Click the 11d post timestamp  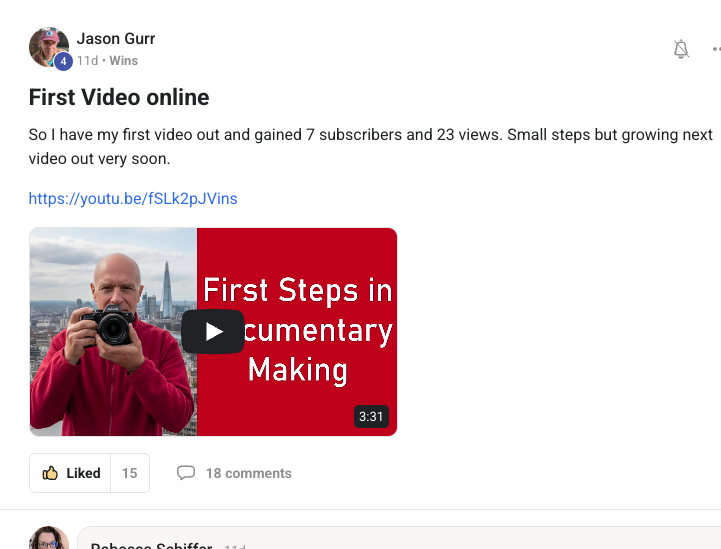87,61
